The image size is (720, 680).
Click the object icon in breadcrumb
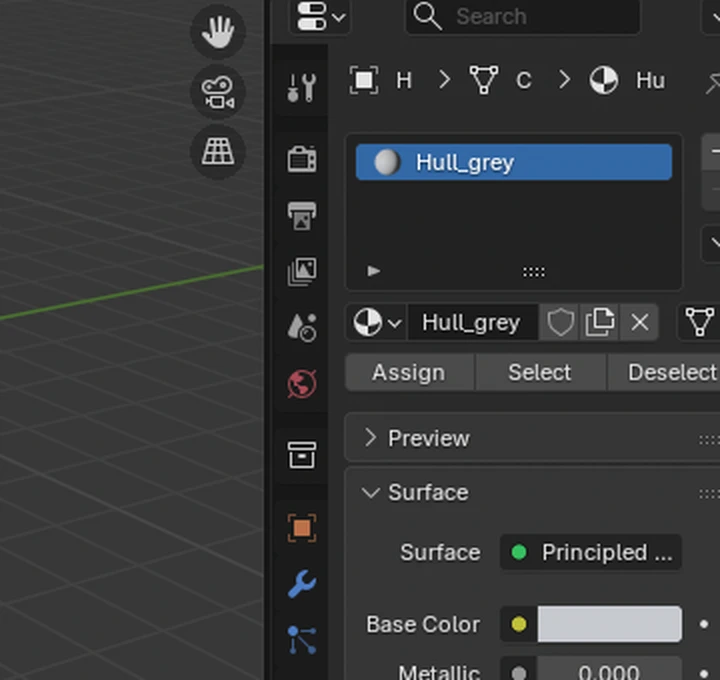coord(364,80)
